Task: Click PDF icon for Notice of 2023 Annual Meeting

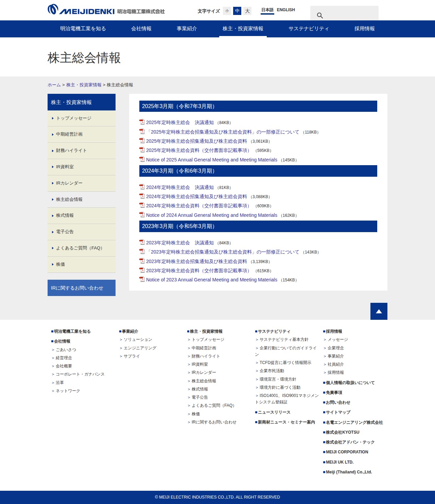Action: 142,279
